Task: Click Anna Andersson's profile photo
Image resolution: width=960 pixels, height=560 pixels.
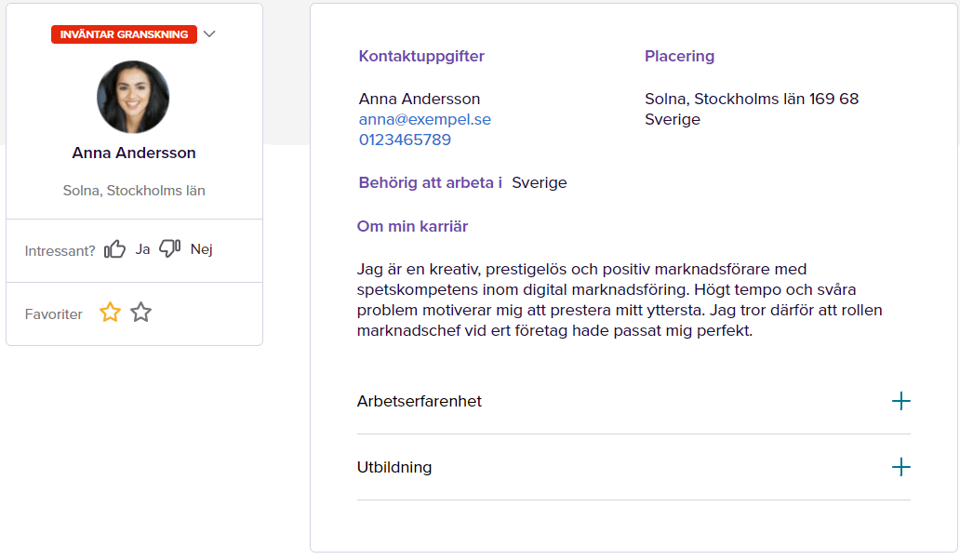Action: (x=133, y=97)
